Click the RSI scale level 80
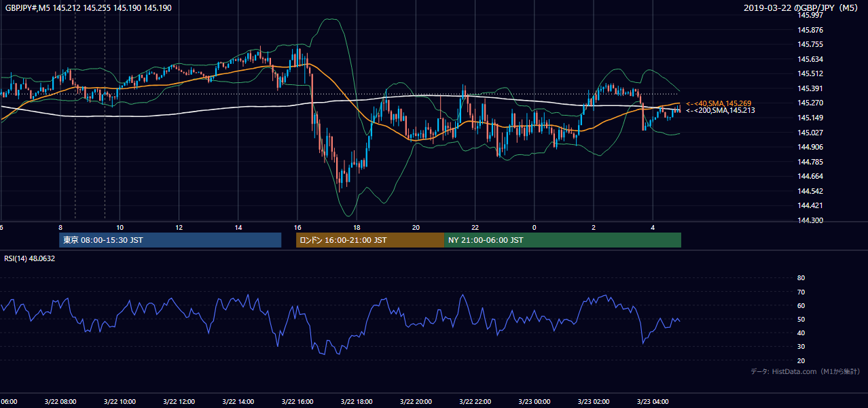Screen dimensions: 868x408 (x=801, y=278)
